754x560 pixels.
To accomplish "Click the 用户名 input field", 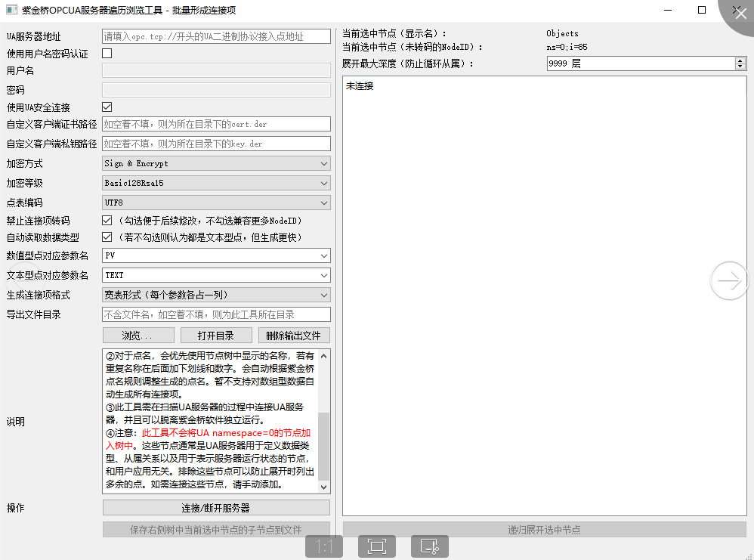I will (216, 71).
